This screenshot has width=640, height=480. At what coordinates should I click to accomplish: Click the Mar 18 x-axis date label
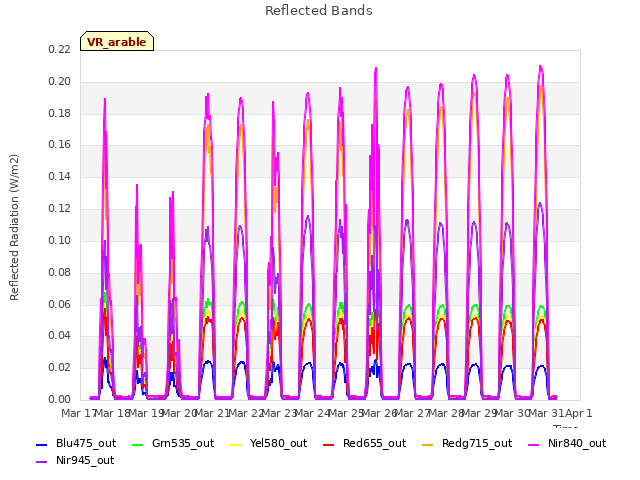113,413
